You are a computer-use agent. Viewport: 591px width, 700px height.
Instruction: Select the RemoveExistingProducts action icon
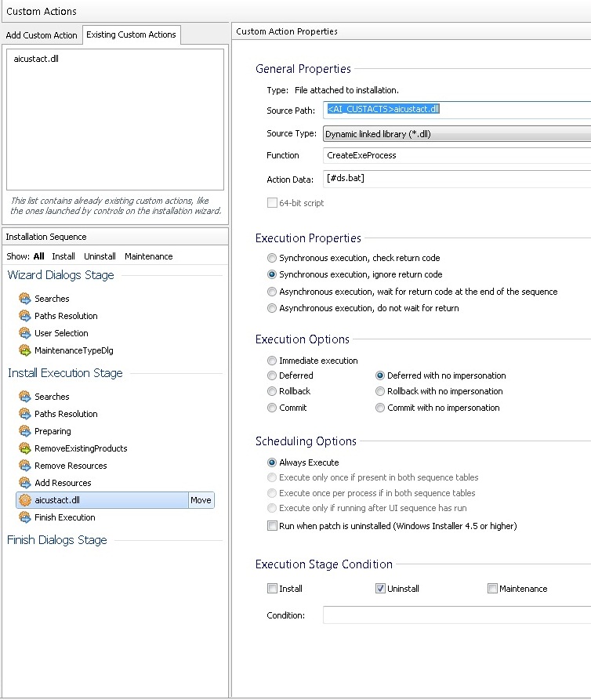coord(24,448)
